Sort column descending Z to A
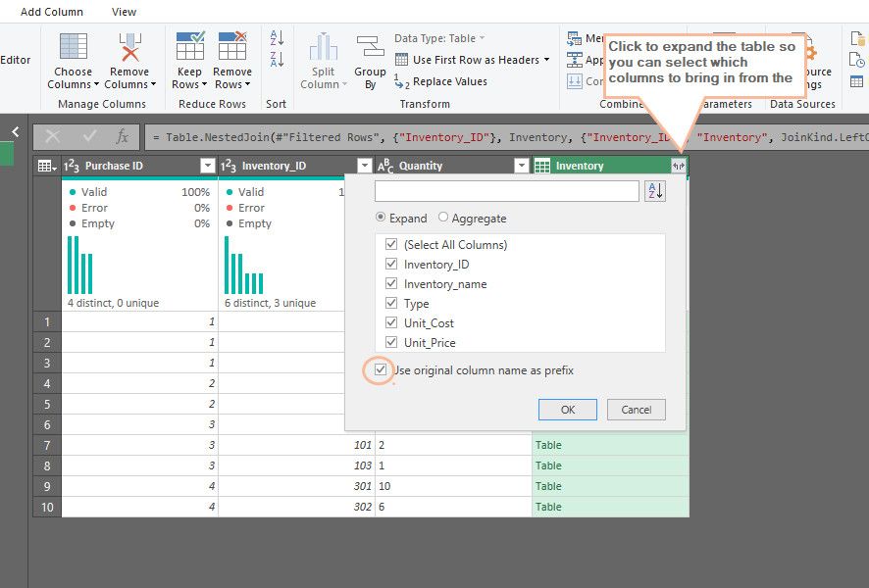 [x=277, y=59]
